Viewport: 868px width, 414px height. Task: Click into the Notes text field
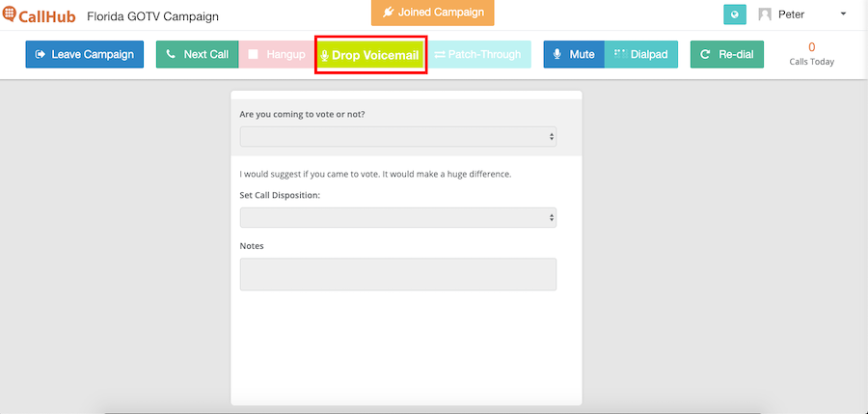point(398,274)
